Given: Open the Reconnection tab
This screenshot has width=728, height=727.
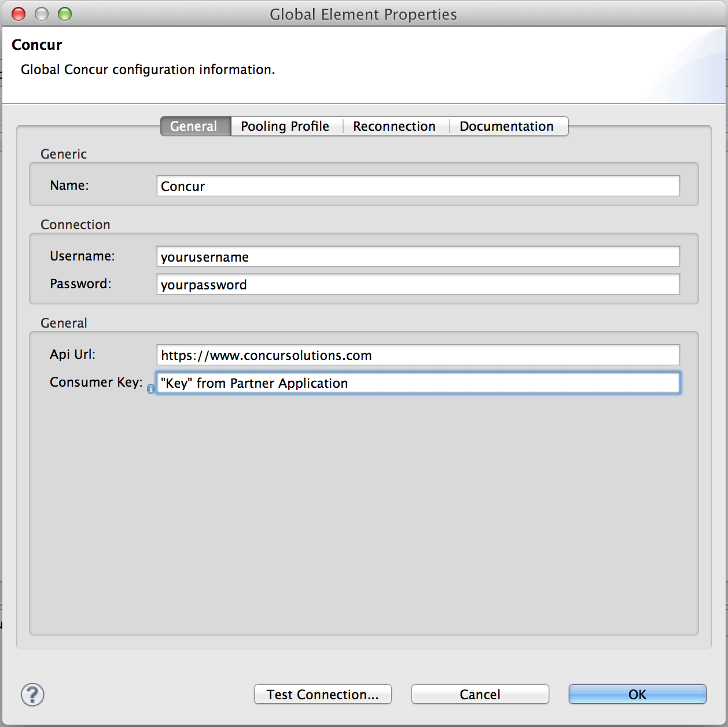Looking at the screenshot, I should 394,126.
